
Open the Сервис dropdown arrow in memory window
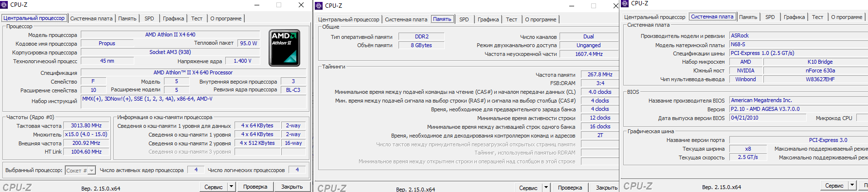tap(546, 187)
